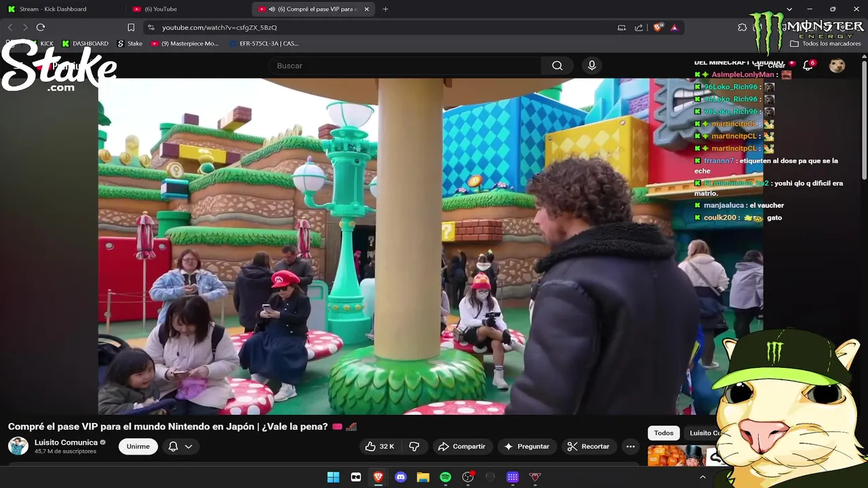Screen dimensions: 868x488
Task: Open the tab search dropdown arrow
Action: 789,9
